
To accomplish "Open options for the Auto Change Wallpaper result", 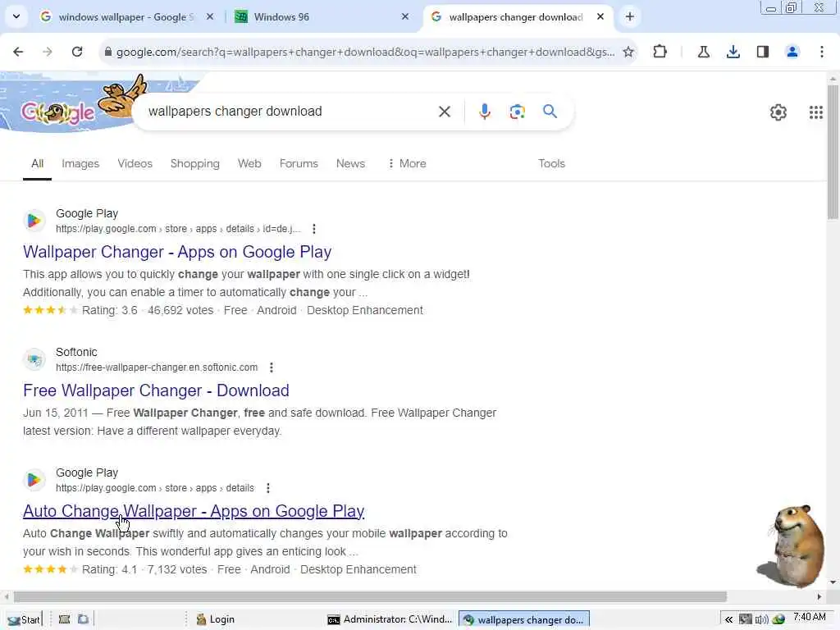I will coord(268,488).
